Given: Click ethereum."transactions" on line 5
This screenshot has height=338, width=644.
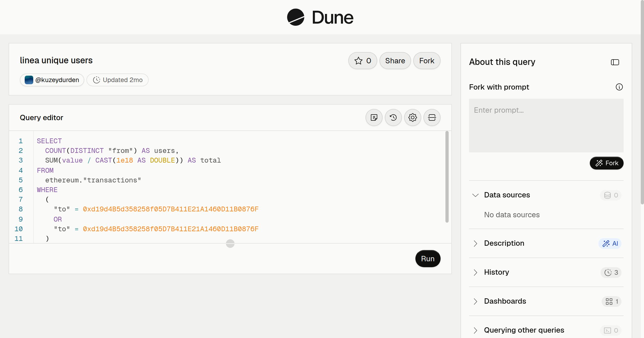Looking at the screenshot, I should coord(93,180).
